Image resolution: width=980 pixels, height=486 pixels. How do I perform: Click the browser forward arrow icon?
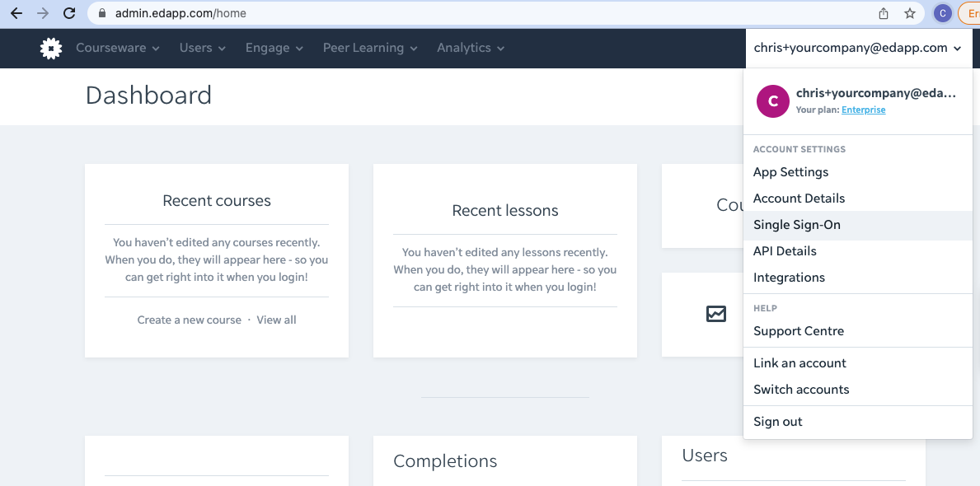point(44,13)
